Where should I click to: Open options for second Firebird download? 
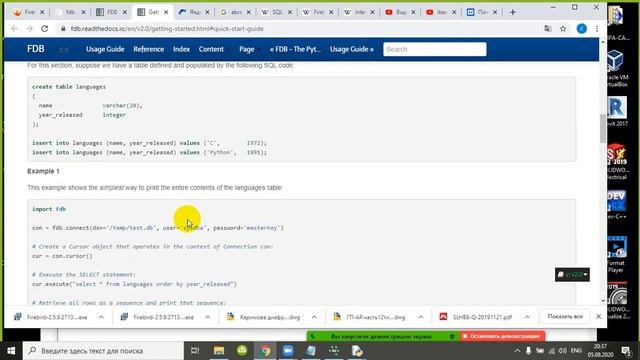point(208,317)
